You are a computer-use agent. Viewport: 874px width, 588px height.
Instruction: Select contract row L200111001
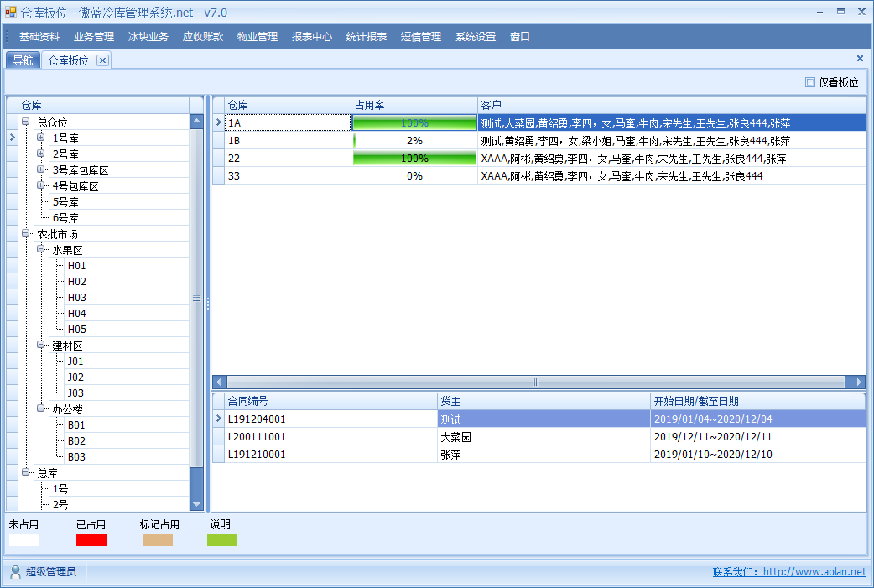tap(257, 437)
